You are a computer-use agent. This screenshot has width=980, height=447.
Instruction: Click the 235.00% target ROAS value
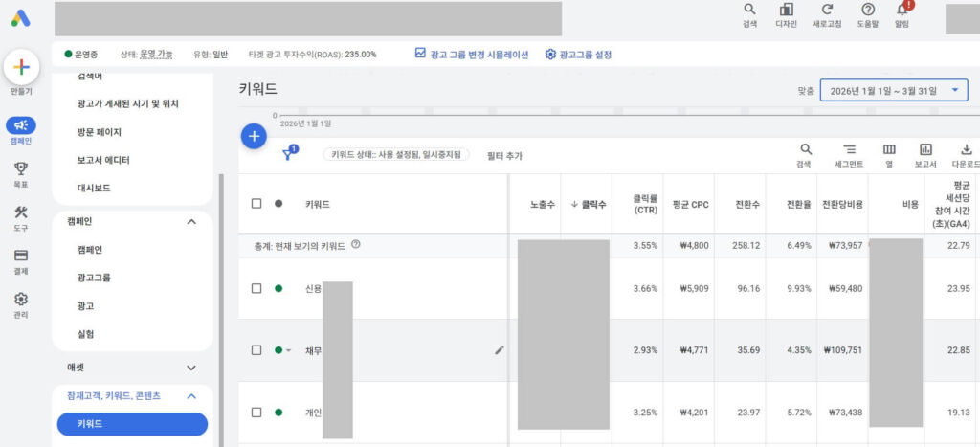tap(360, 55)
